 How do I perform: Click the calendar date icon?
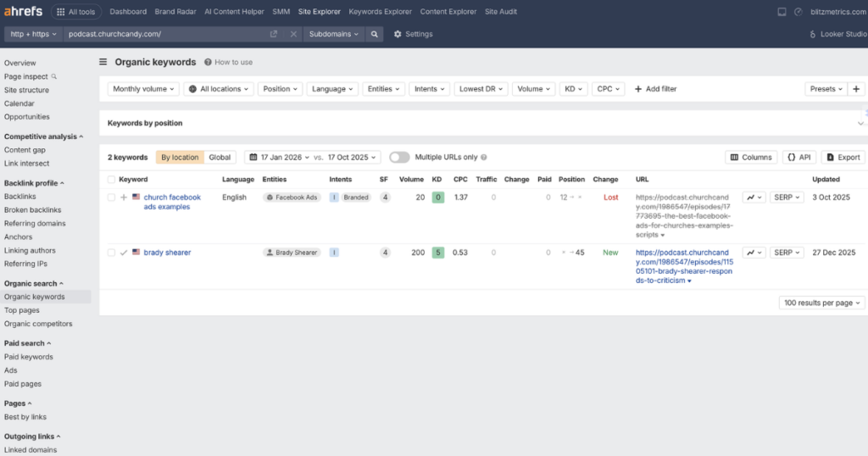(253, 157)
